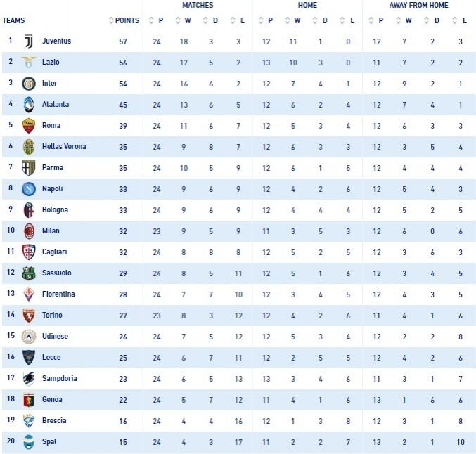The height and width of the screenshot is (454, 476).
Task: Sort by Home Draws column
Action: tap(321, 20)
